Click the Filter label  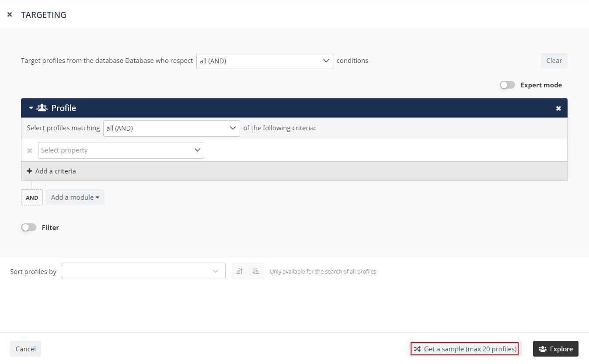(x=50, y=227)
